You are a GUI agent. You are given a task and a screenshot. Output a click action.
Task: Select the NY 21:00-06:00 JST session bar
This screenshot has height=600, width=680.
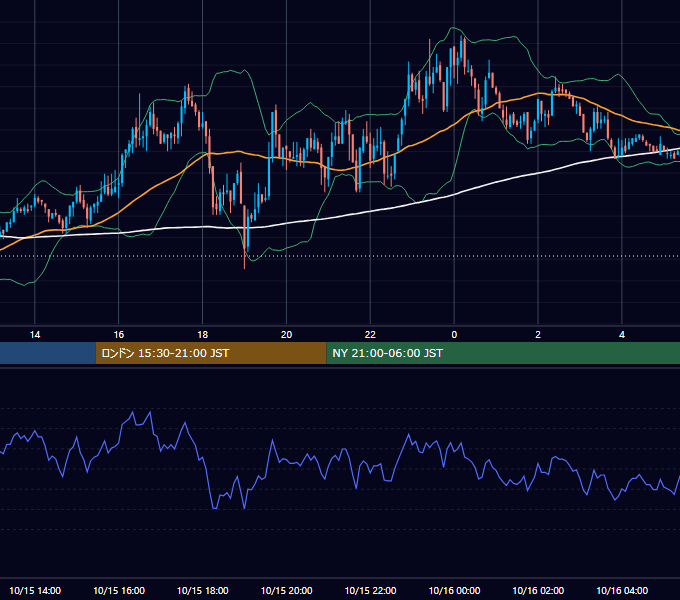(x=503, y=353)
